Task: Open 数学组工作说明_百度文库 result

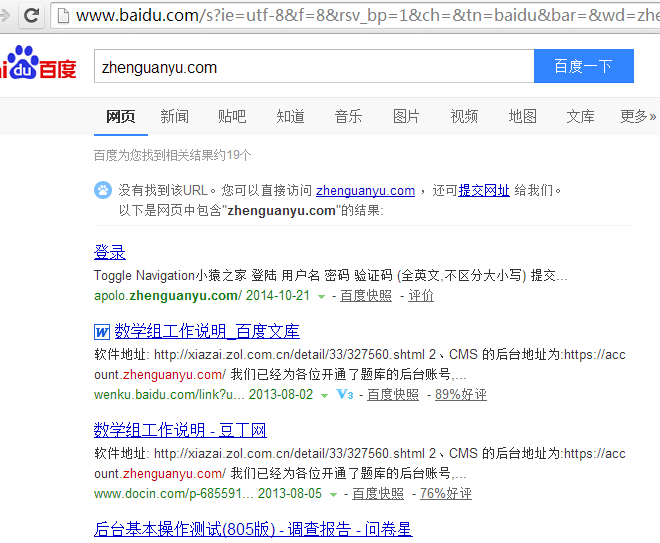Action: (207, 331)
